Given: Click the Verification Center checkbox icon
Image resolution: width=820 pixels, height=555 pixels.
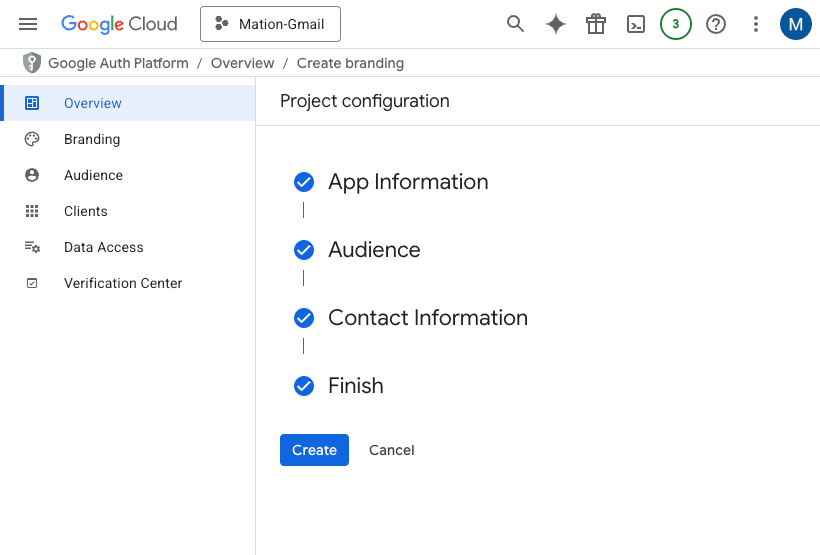Looking at the screenshot, I should [32, 283].
